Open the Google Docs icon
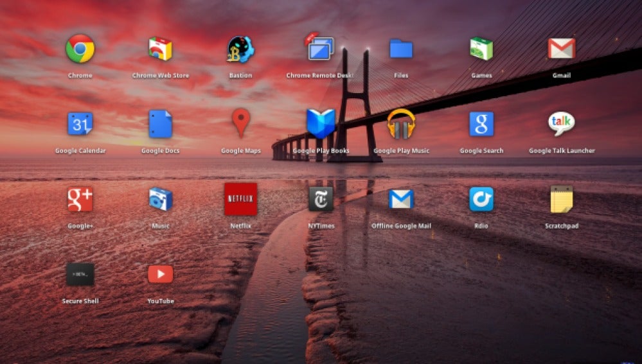 [x=160, y=124]
